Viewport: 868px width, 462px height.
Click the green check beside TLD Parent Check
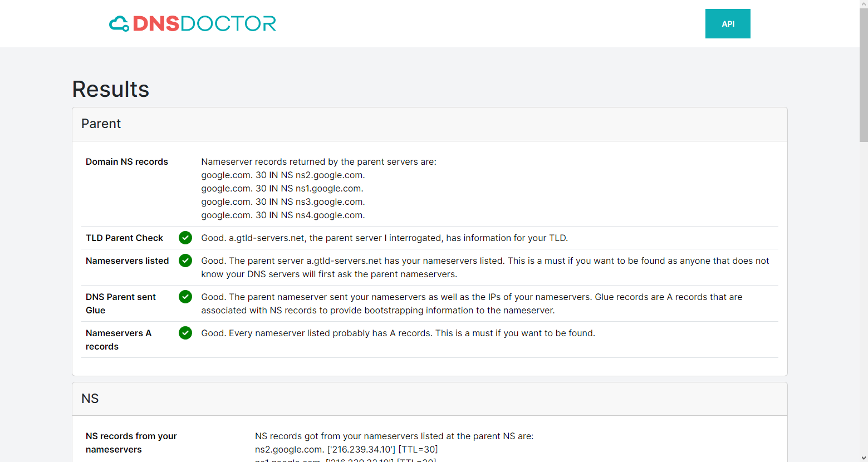click(x=185, y=238)
